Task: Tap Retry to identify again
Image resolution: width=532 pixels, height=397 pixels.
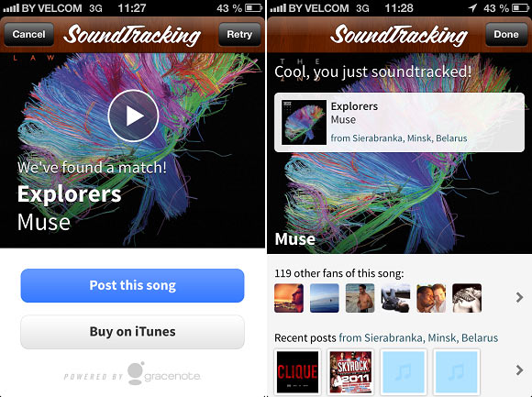Action: point(239,34)
